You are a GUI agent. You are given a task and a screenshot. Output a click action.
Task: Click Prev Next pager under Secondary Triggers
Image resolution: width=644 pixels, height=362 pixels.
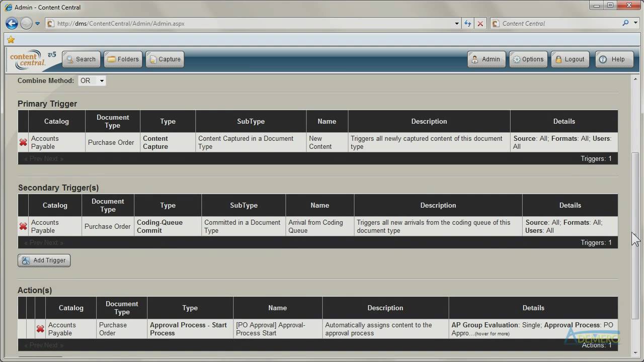44,242
